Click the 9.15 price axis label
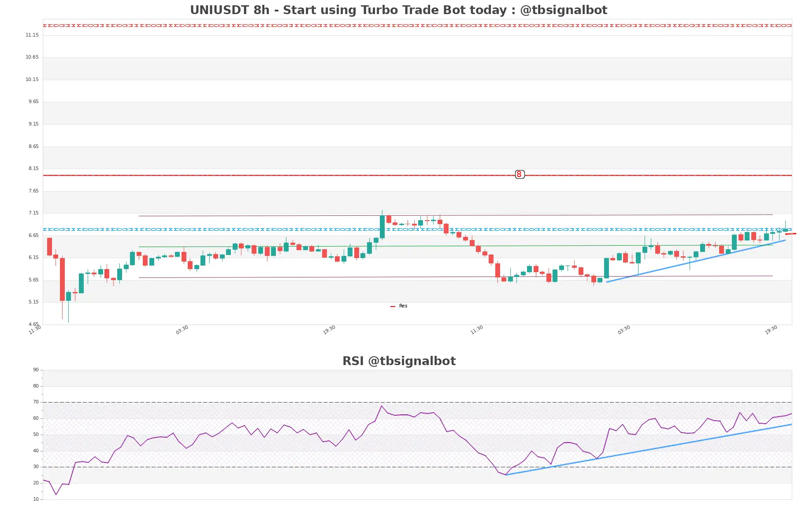Image resolution: width=798 pixels, height=532 pixels. coord(33,124)
